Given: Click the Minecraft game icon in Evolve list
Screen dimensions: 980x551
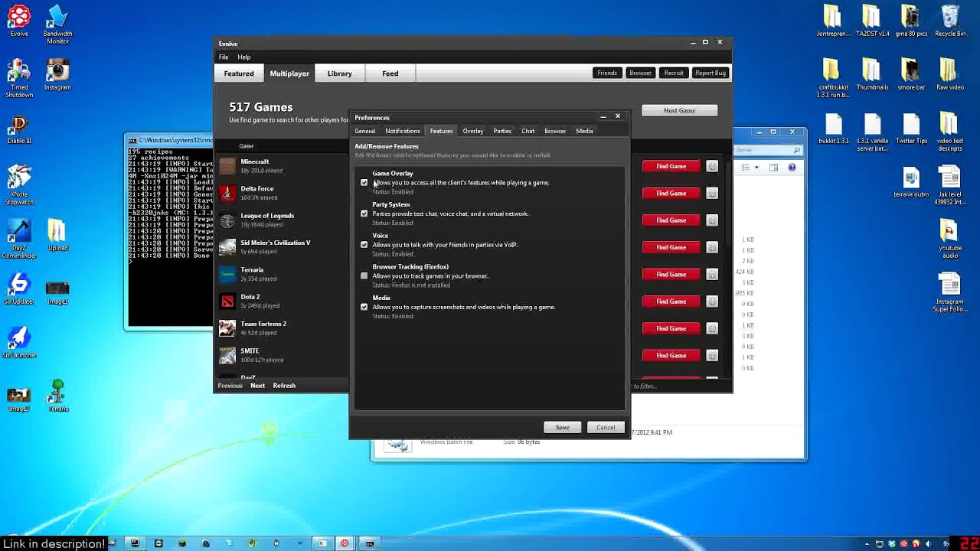Looking at the screenshot, I should tap(227, 165).
